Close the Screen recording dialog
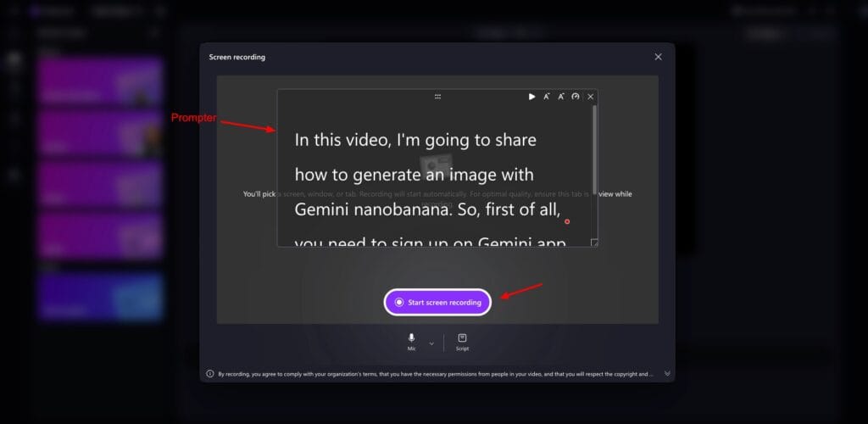This screenshot has width=868, height=424. click(658, 57)
